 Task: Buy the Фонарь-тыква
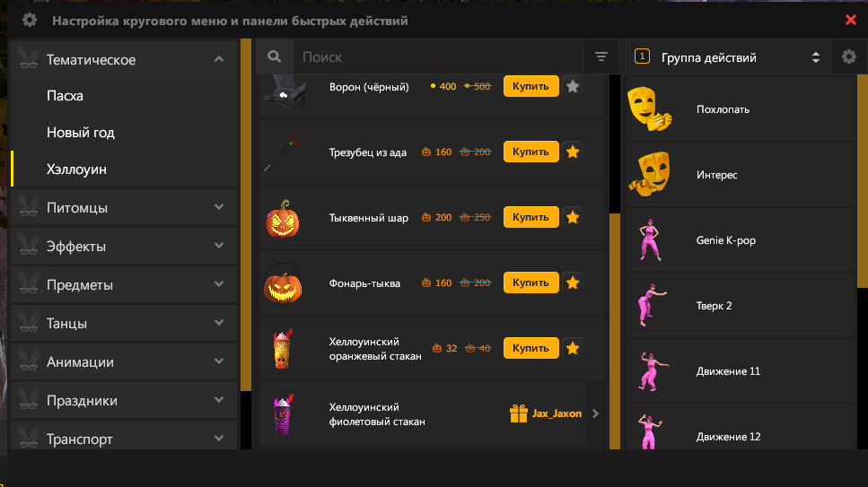[530, 283]
